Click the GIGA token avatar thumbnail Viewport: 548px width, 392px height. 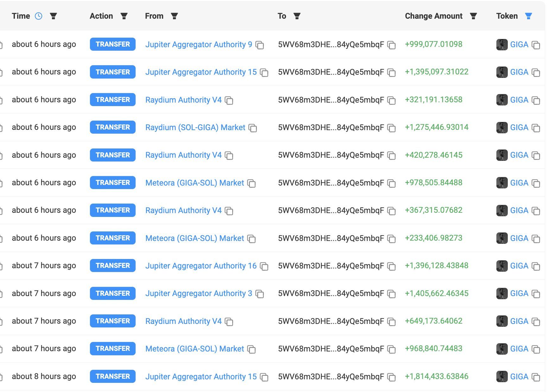pos(501,44)
